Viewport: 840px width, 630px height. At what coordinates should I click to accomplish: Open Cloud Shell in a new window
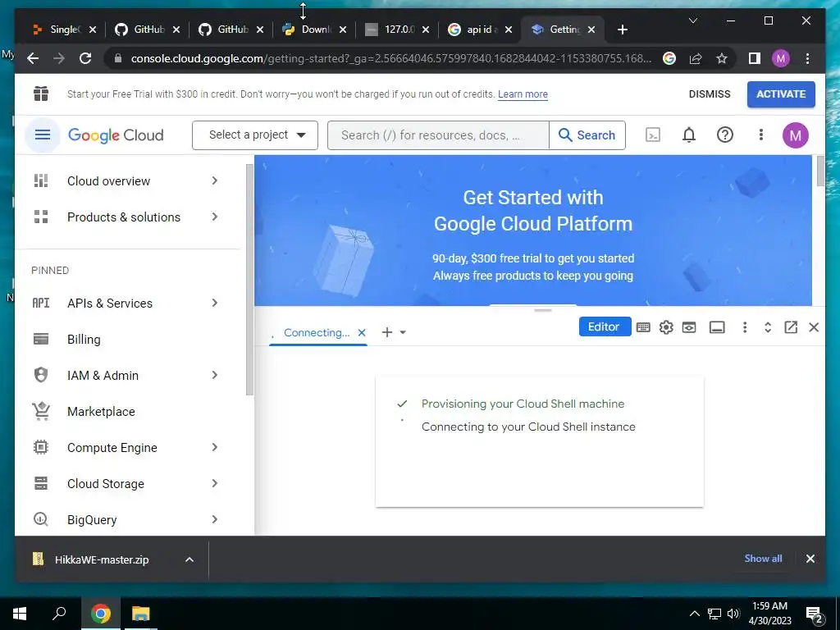[791, 327]
